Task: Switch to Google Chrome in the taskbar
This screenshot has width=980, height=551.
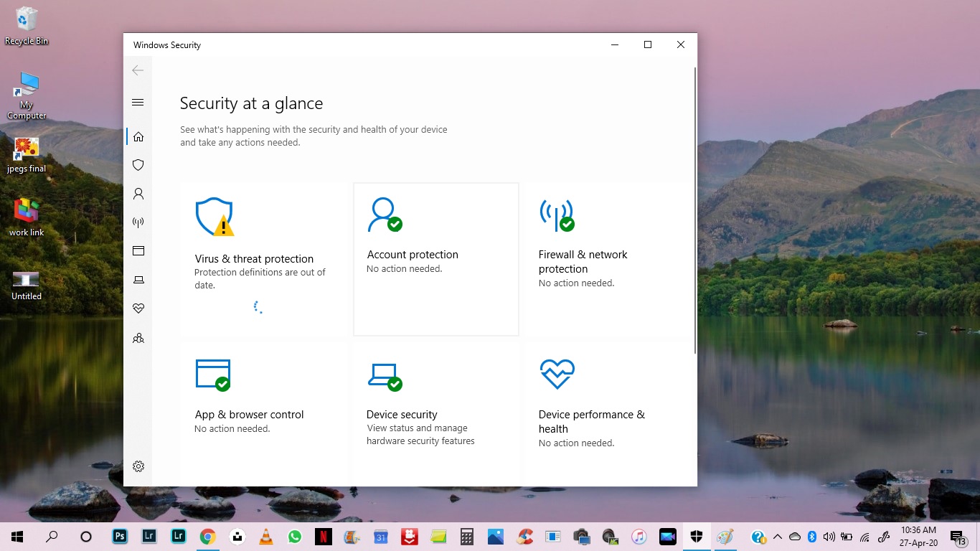Action: [x=207, y=537]
